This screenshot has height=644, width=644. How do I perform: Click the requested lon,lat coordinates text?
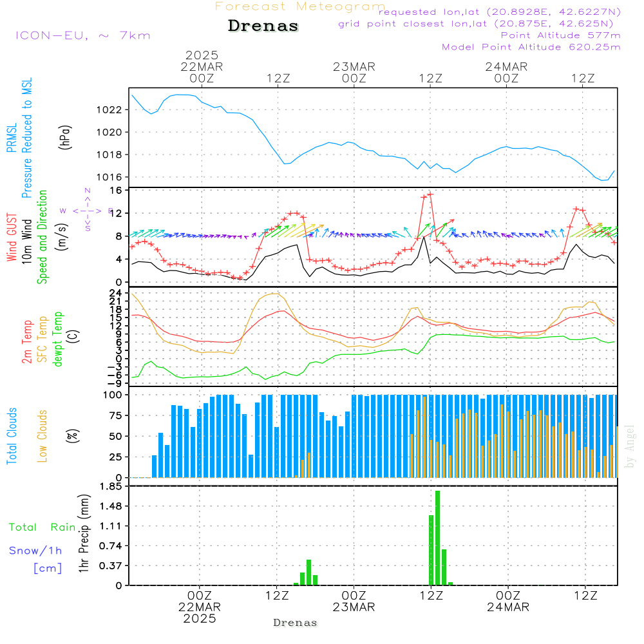coord(500,12)
